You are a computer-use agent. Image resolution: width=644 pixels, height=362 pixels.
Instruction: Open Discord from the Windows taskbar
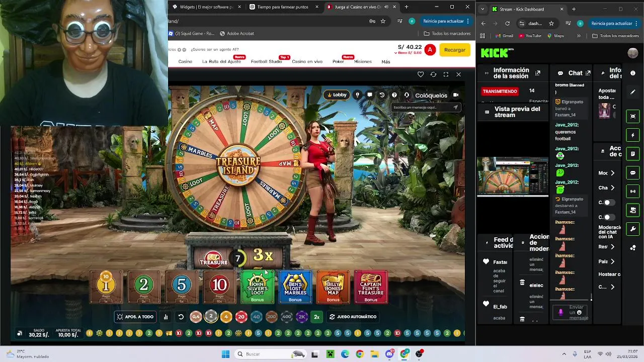click(x=389, y=354)
